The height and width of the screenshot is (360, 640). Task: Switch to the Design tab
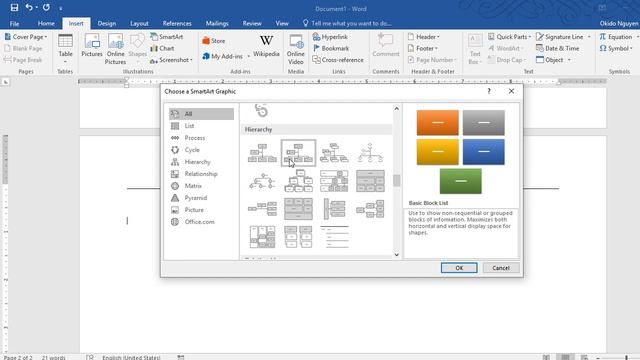pyautogui.click(x=107, y=23)
